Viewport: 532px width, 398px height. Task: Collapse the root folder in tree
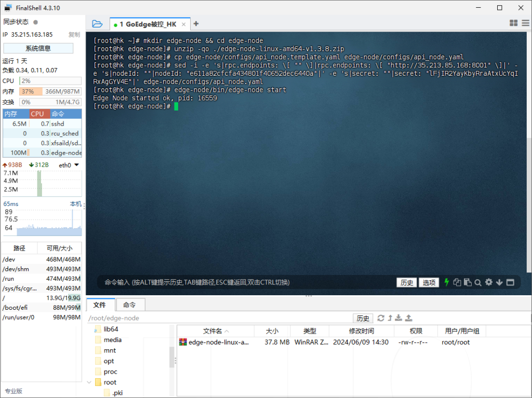point(90,382)
